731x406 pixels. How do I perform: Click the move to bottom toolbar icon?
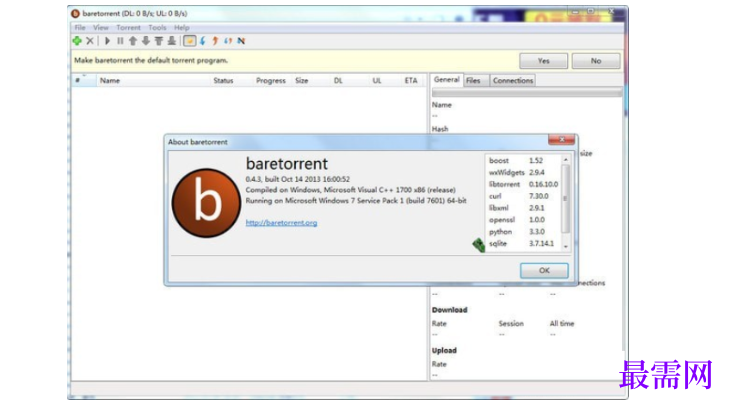tap(172, 41)
